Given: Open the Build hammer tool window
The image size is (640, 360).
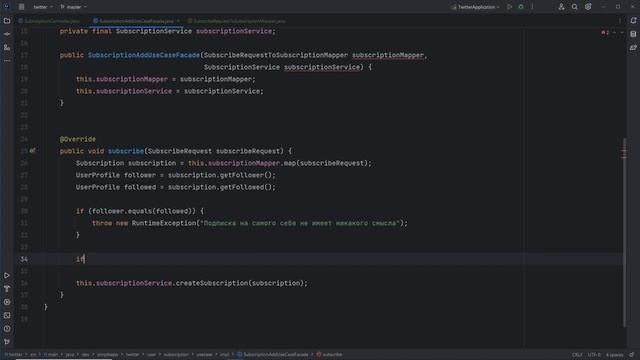Looking at the screenshot, I should point(7,289).
